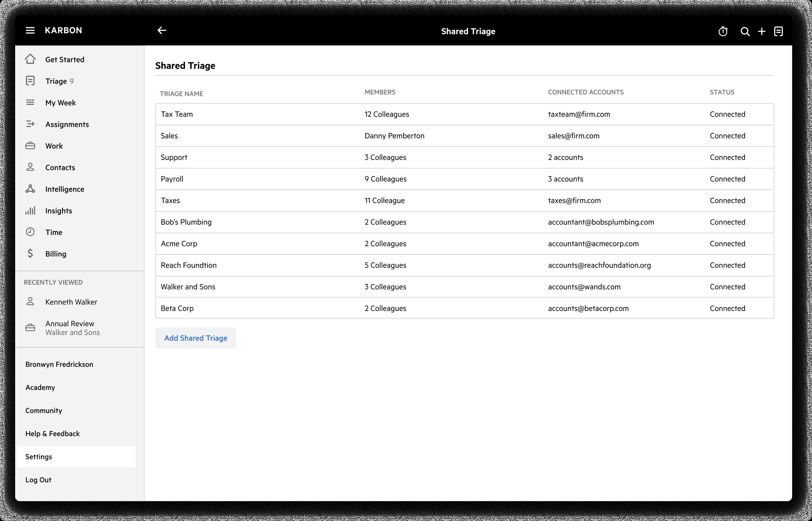Image resolution: width=812 pixels, height=521 pixels.
Task: Select My Week in the sidebar
Action: 61,103
